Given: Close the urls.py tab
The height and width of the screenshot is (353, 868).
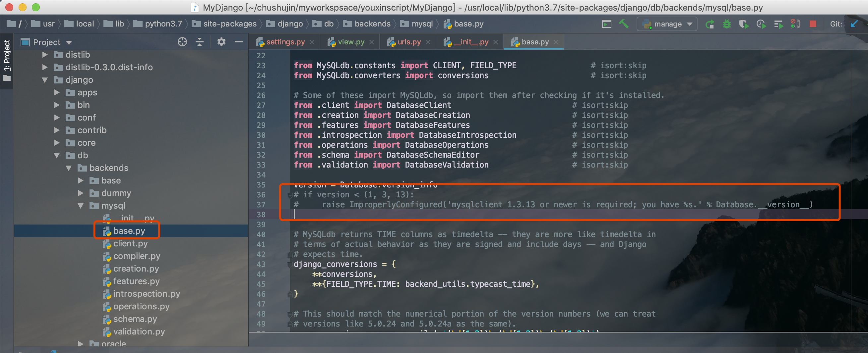Looking at the screenshot, I should (428, 42).
